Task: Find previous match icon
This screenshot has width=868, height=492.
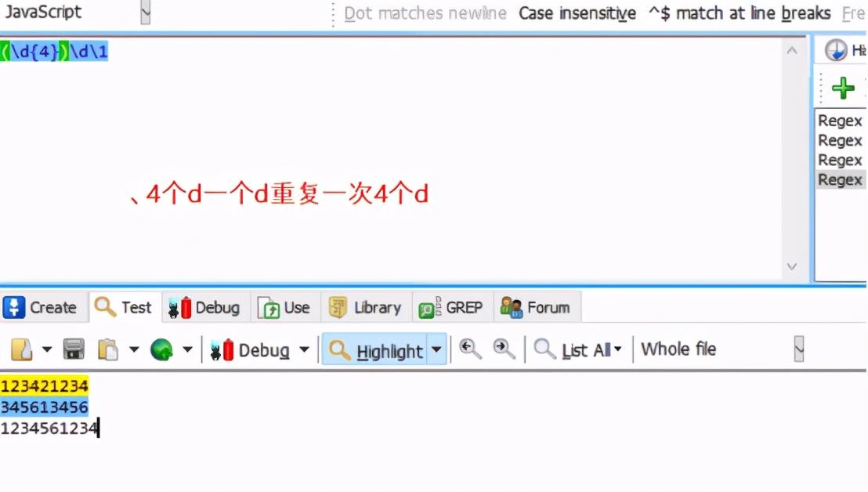Action: click(470, 349)
